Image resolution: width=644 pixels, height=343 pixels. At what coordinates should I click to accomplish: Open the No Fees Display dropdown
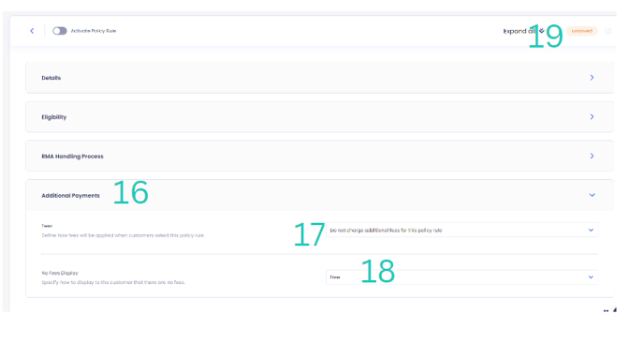[462, 277]
